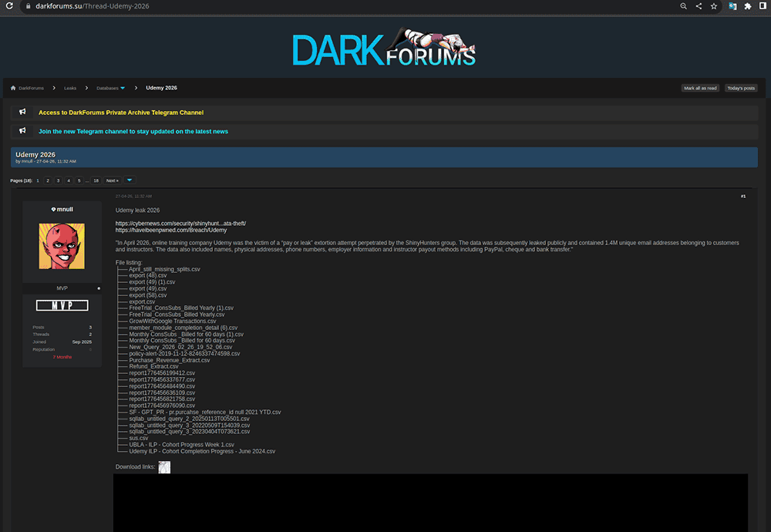This screenshot has width=771, height=532.
Task: Click file name FreeTrial_ConsSubs_Billed Yearly.csv
Action: pyautogui.click(x=177, y=315)
